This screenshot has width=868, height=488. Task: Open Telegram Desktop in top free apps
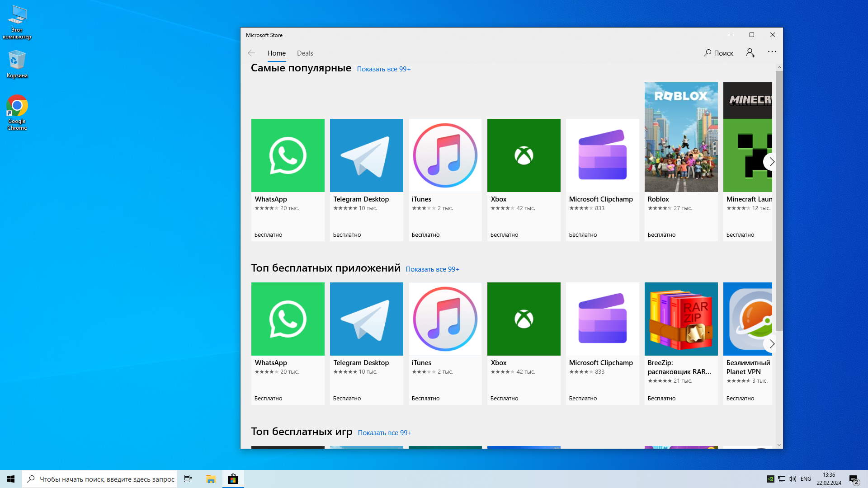click(366, 319)
